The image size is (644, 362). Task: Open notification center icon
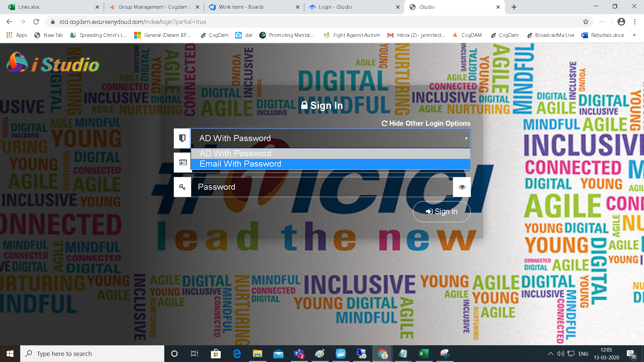click(x=631, y=354)
